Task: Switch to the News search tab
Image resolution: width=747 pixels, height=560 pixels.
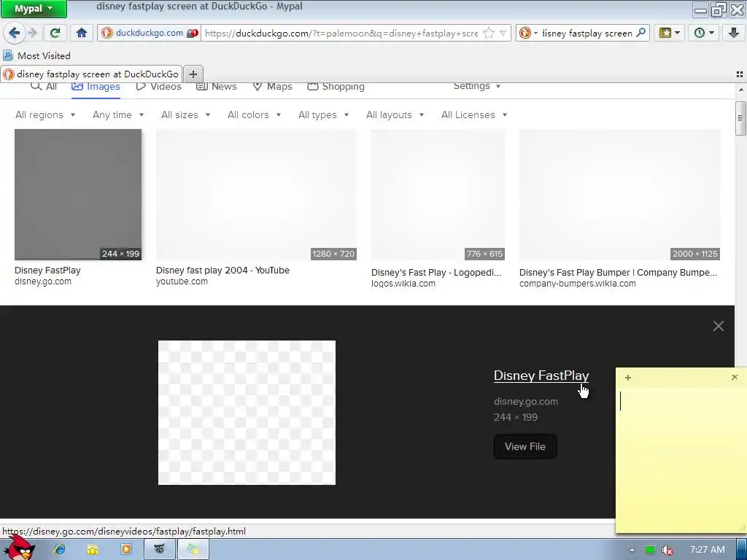Action: 217,86
